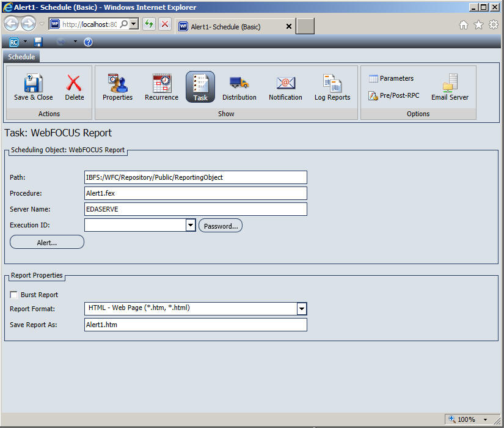Open Parameters option

pyautogui.click(x=391, y=78)
